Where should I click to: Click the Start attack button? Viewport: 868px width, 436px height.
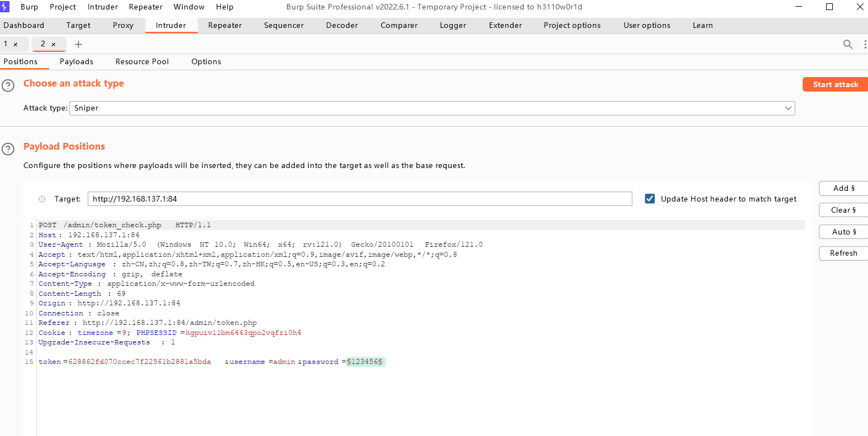coord(836,84)
